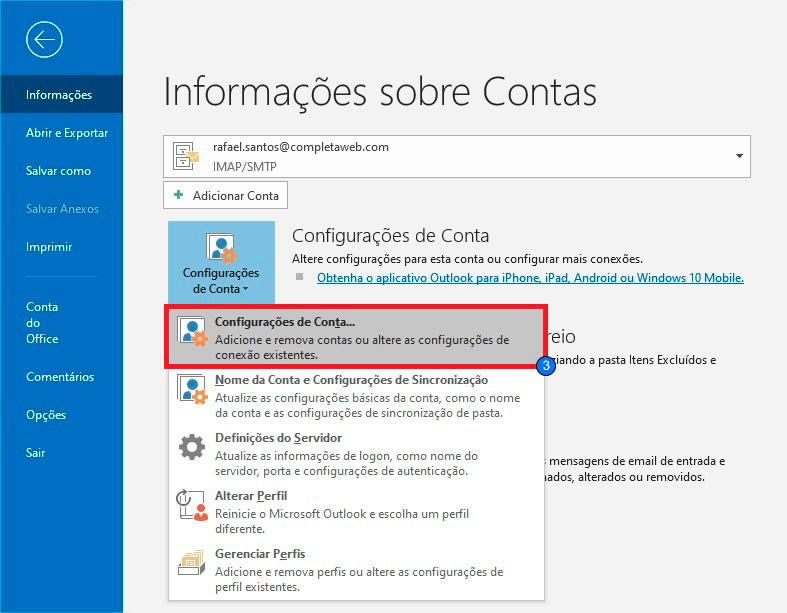Follow the Obtenha o aplicativo Outlook link
Viewport: 787px width, 613px height.
point(530,278)
